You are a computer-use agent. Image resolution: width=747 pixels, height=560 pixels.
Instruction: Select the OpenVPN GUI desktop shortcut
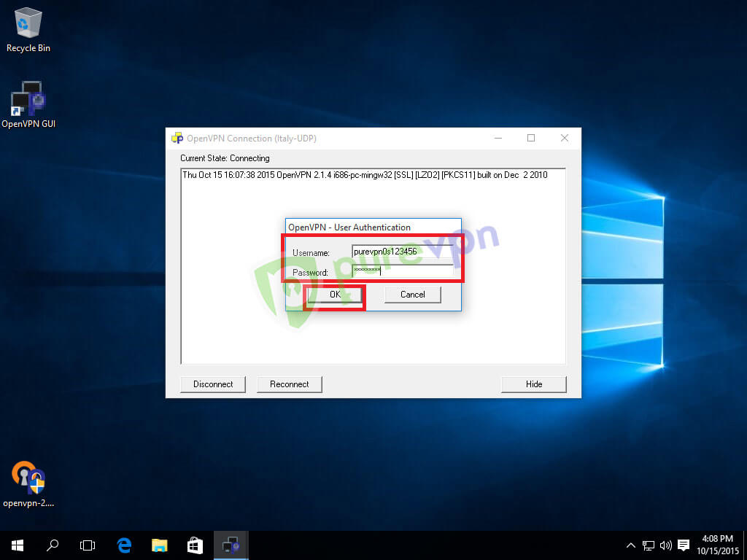pyautogui.click(x=28, y=105)
